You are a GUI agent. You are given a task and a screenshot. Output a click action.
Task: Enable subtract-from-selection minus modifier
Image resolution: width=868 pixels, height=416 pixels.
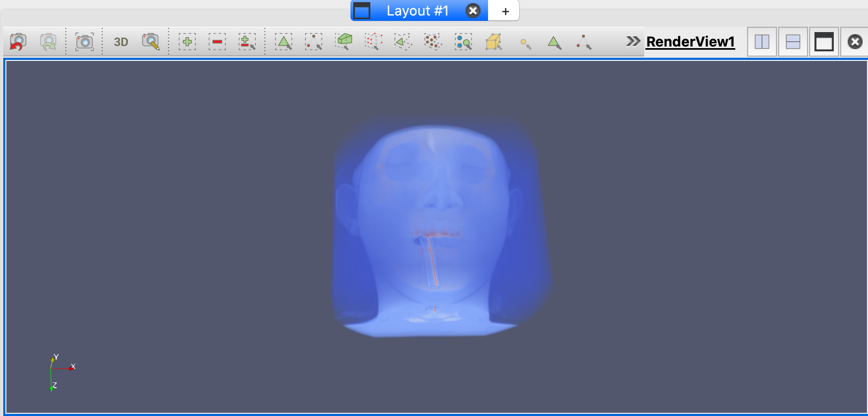tap(217, 42)
